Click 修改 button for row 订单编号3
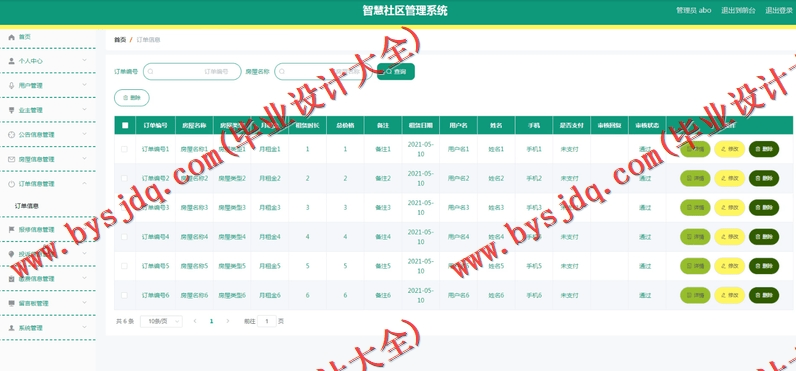This screenshot has height=371, width=796. [729, 208]
